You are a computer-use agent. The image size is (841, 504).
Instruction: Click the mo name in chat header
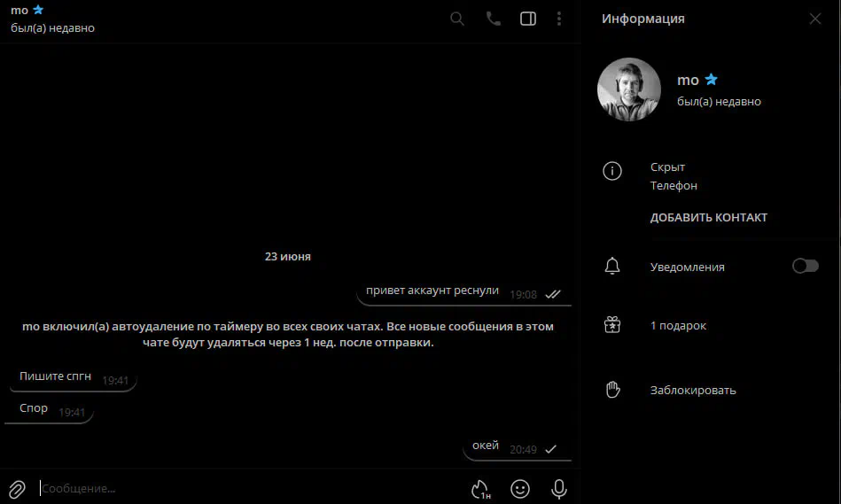tap(19, 11)
